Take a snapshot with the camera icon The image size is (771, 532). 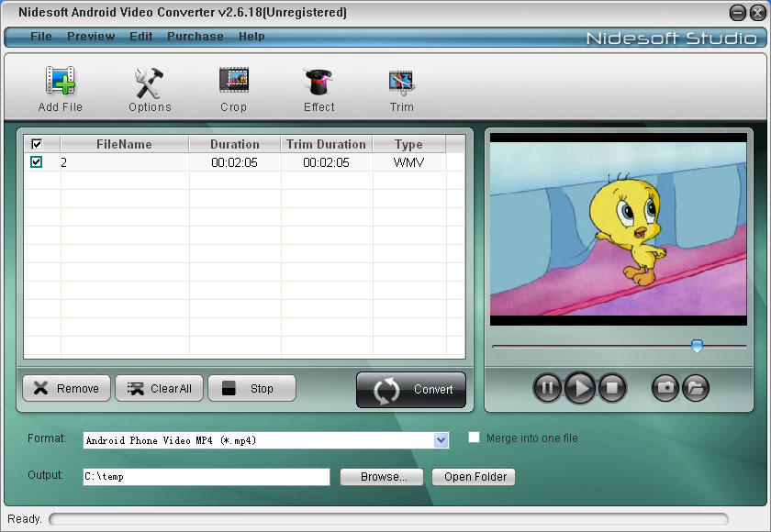coord(665,388)
